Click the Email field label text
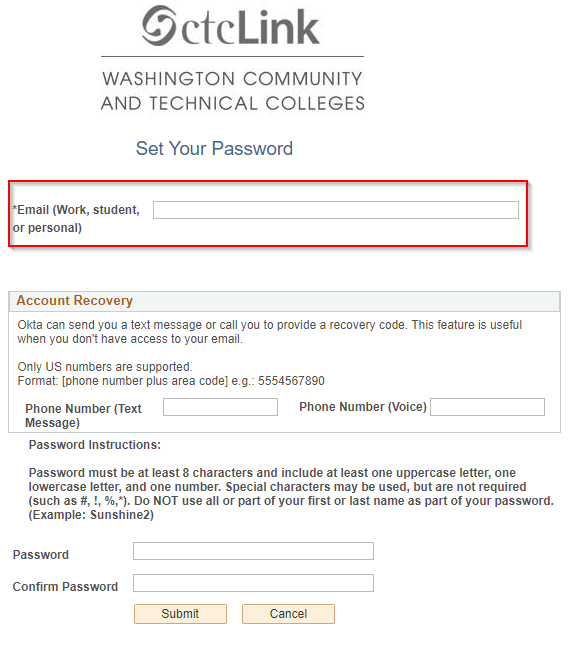The height and width of the screenshot is (670, 585). click(76, 218)
